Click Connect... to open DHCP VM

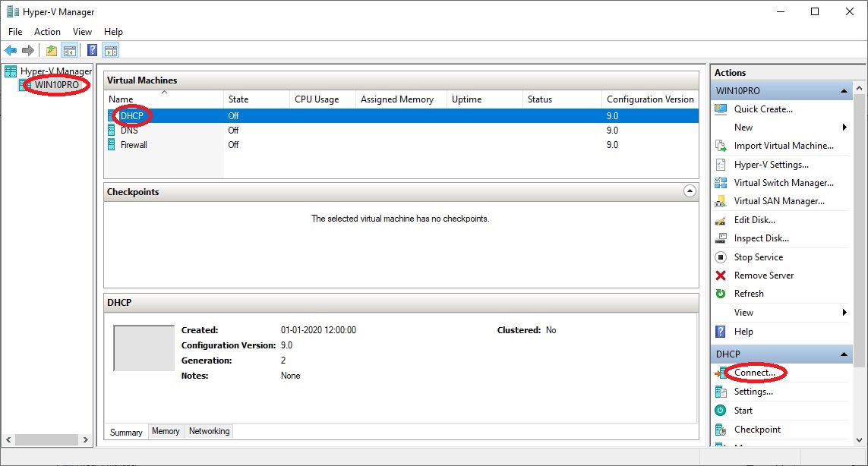click(755, 373)
